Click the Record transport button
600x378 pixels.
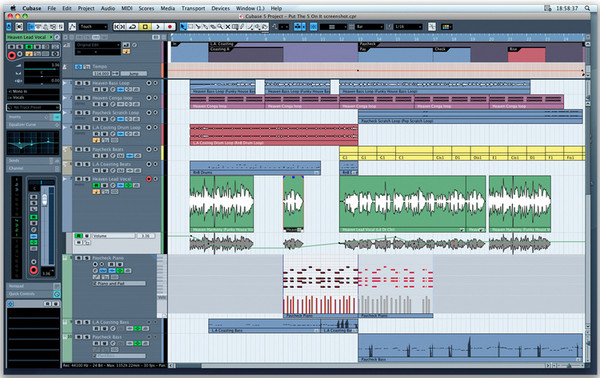170,27
